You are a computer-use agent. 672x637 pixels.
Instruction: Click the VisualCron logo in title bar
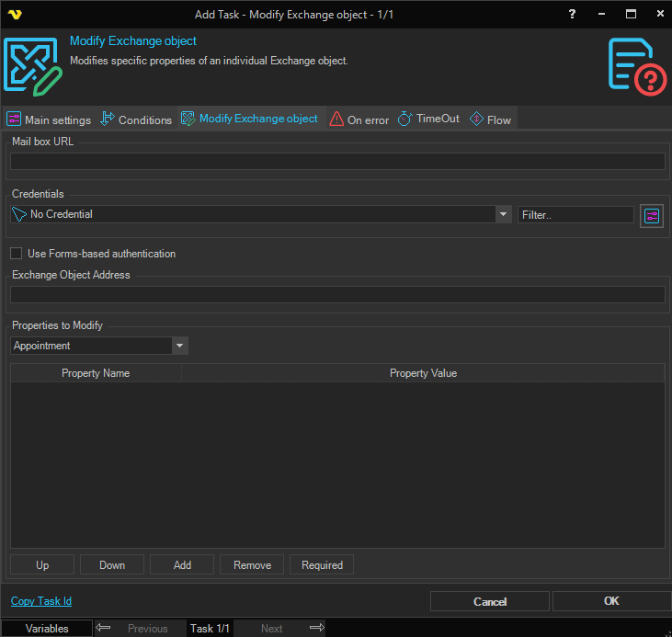pos(16,15)
